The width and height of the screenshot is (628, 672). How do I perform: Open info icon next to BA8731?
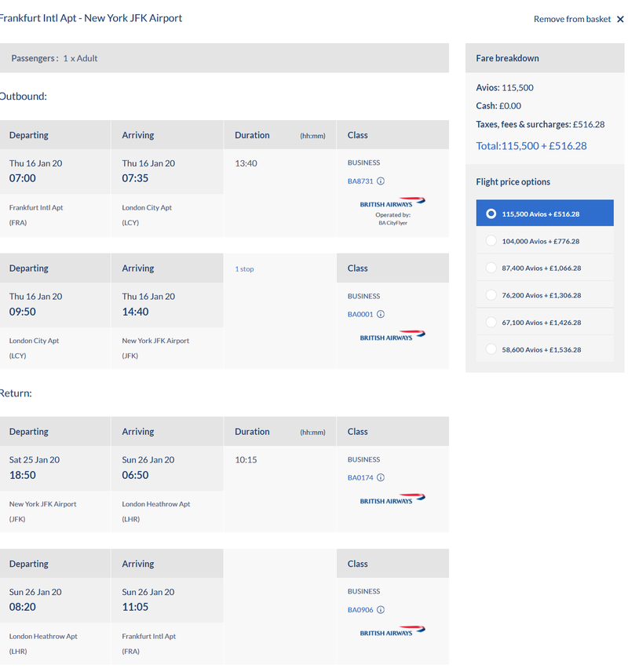[x=381, y=181]
